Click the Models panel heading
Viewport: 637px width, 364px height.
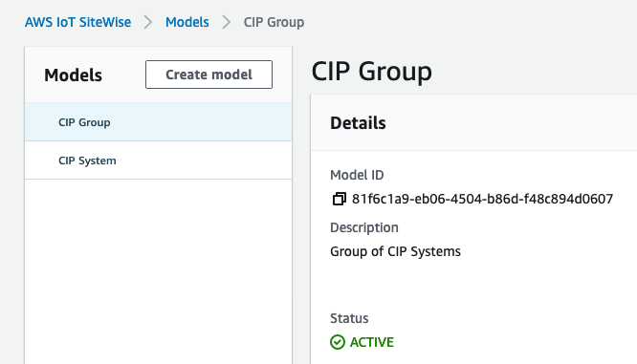pos(73,75)
